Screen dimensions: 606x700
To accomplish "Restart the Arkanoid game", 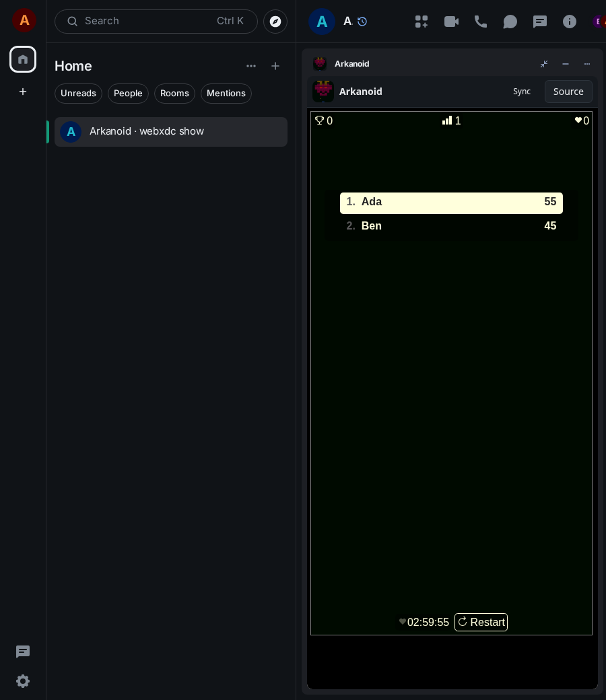I will click(x=481, y=623).
